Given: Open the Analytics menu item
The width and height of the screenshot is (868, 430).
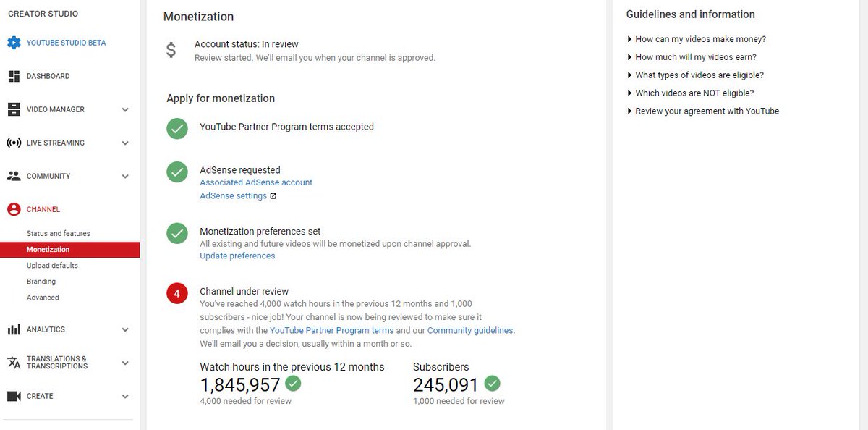Looking at the screenshot, I should [46, 329].
